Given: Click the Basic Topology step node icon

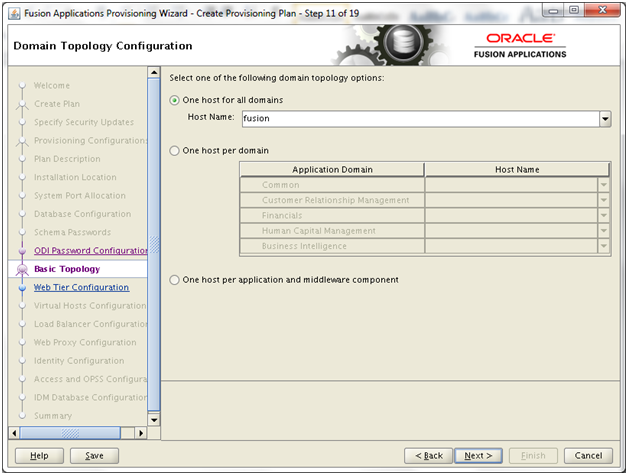Looking at the screenshot, I should click(22, 270).
